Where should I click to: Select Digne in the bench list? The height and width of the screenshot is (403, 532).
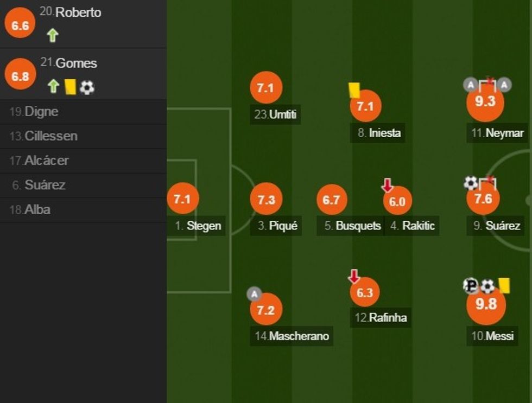pos(42,112)
